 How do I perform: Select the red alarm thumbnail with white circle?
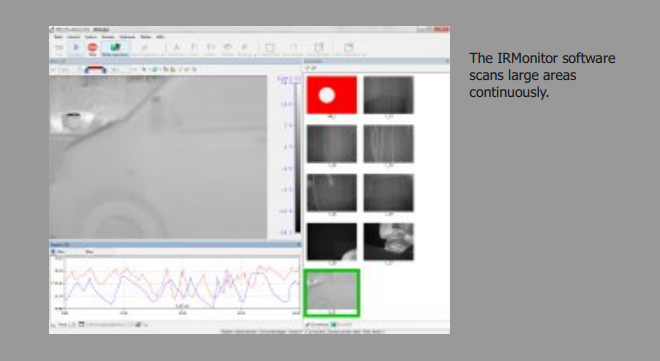[x=332, y=95]
